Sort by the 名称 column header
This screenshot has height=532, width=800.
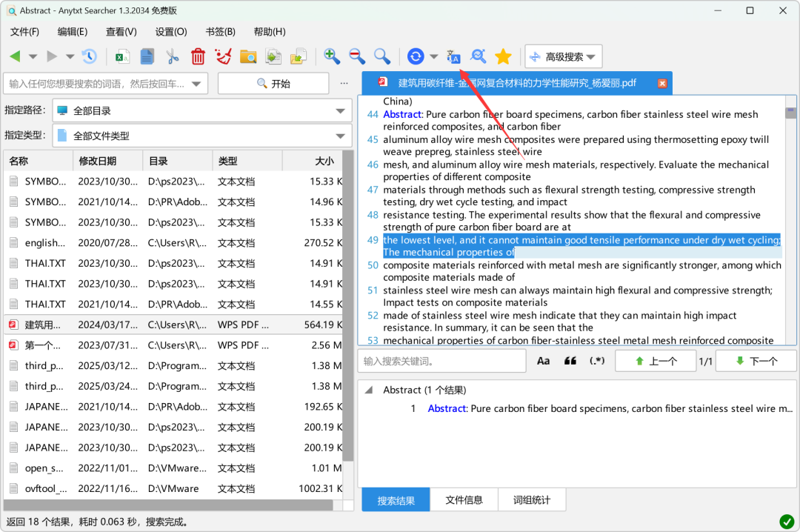click(x=39, y=161)
